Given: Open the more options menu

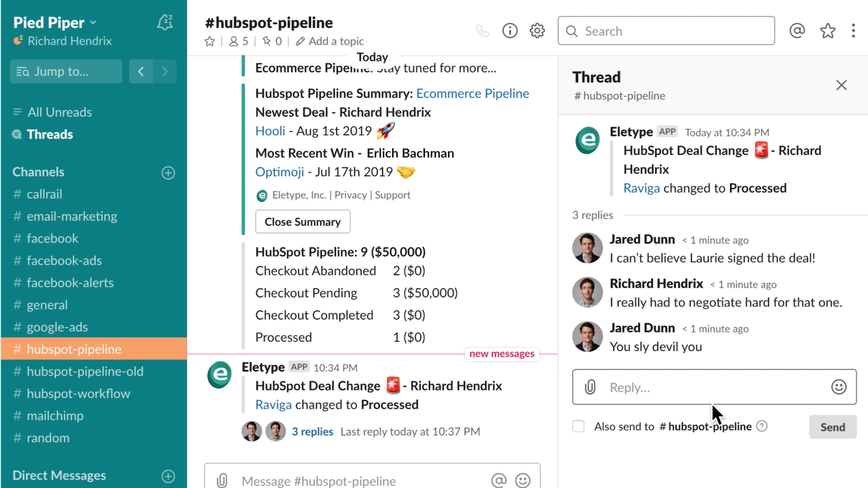Looking at the screenshot, I should [x=853, y=30].
